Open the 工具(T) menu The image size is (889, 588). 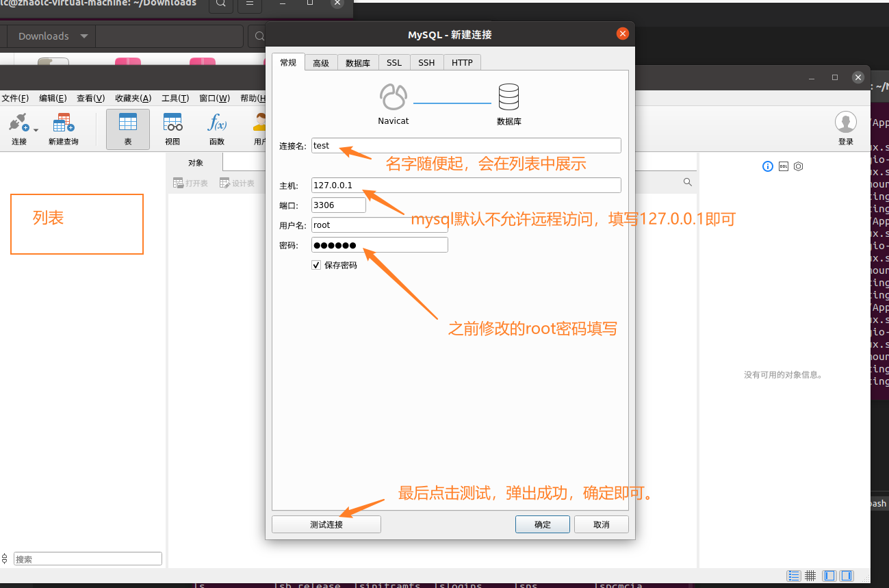coord(175,99)
